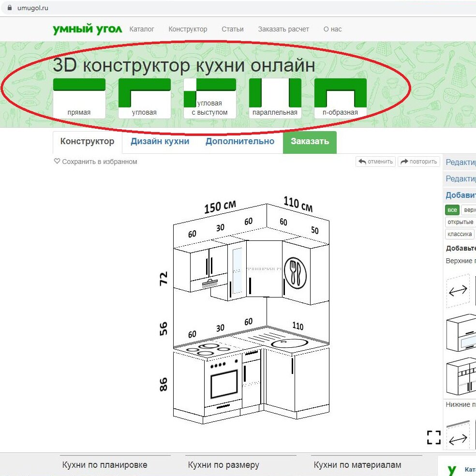This screenshot has width=476, height=476.
Task: Select the sink on the countertop
Action: pyautogui.click(x=289, y=343)
